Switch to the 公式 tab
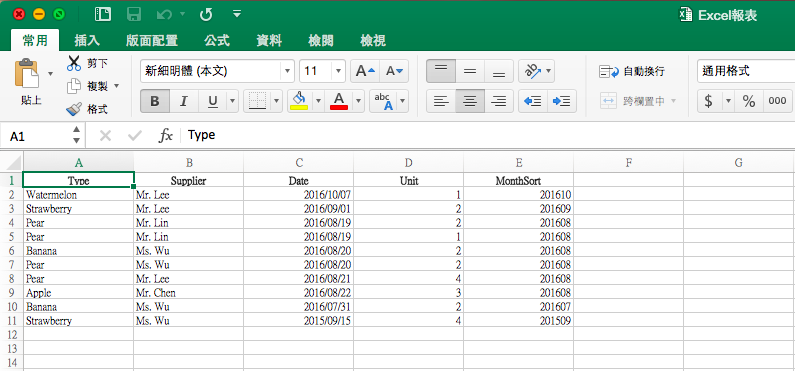The width and height of the screenshot is (795, 371). [x=217, y=41]
